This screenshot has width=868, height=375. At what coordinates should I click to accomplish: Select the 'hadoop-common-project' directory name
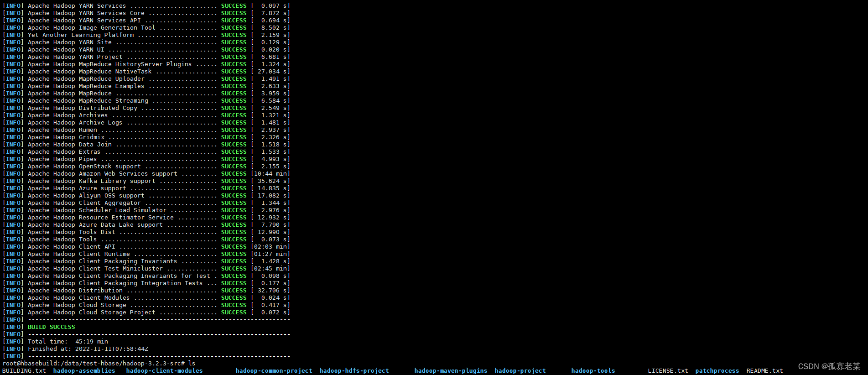click(x=274, y=371)
